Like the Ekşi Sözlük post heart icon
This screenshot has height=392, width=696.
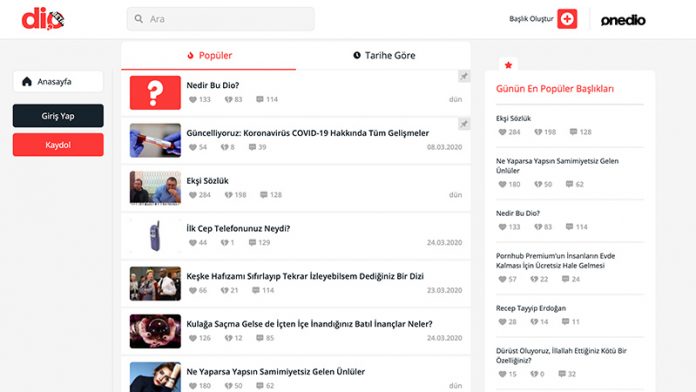click(193, 195)
